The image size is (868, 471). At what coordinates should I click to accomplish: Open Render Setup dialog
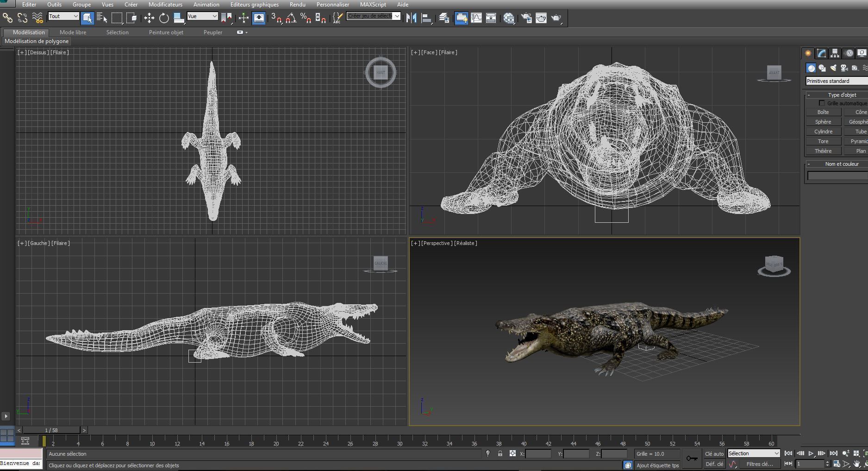coord(526,18)
